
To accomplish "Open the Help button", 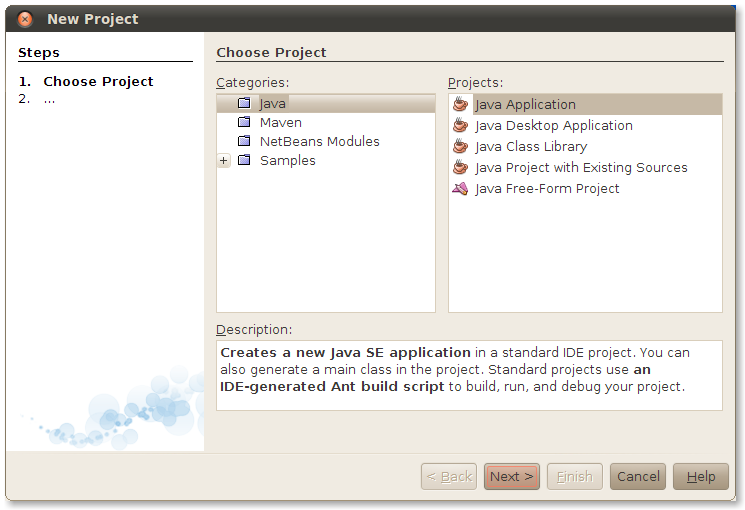I will pos(701,476).
